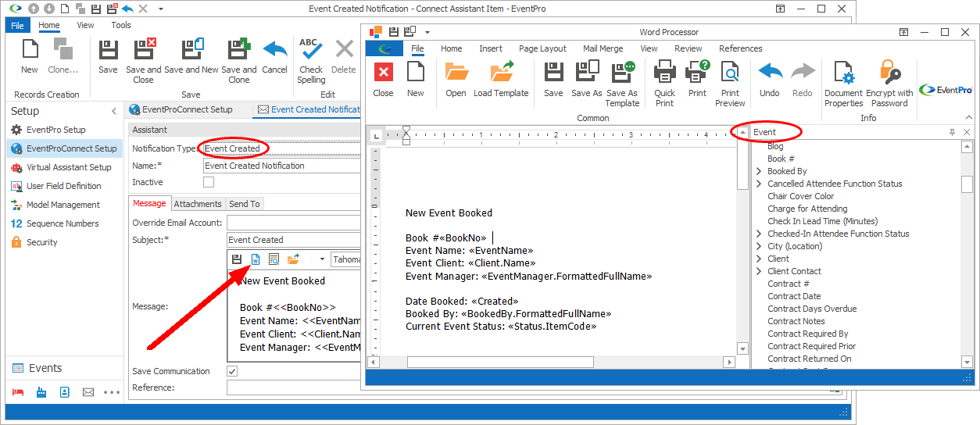Click New in the Word Processor ribbon
This screenshot has width=980, height=425.
pos(416,78)
